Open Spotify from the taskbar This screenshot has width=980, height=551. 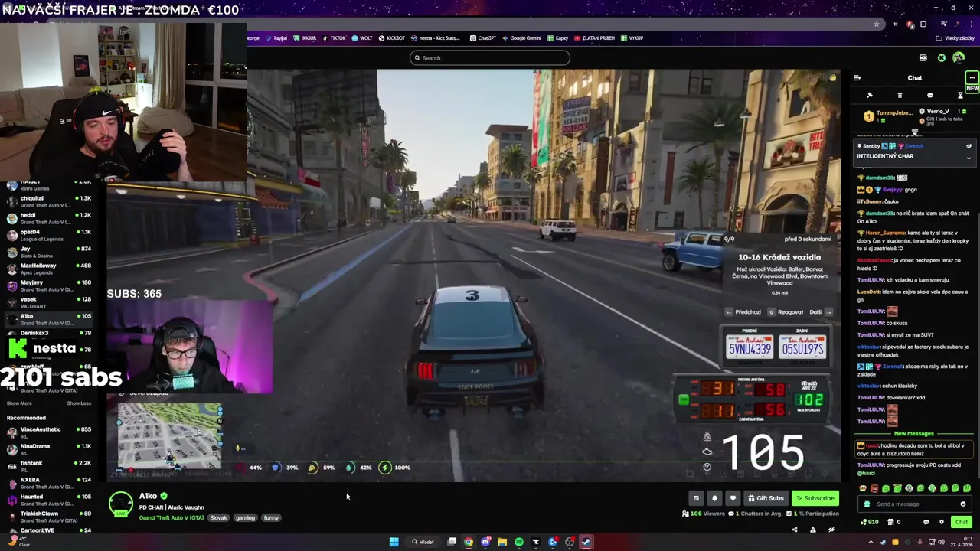(519, 542)
